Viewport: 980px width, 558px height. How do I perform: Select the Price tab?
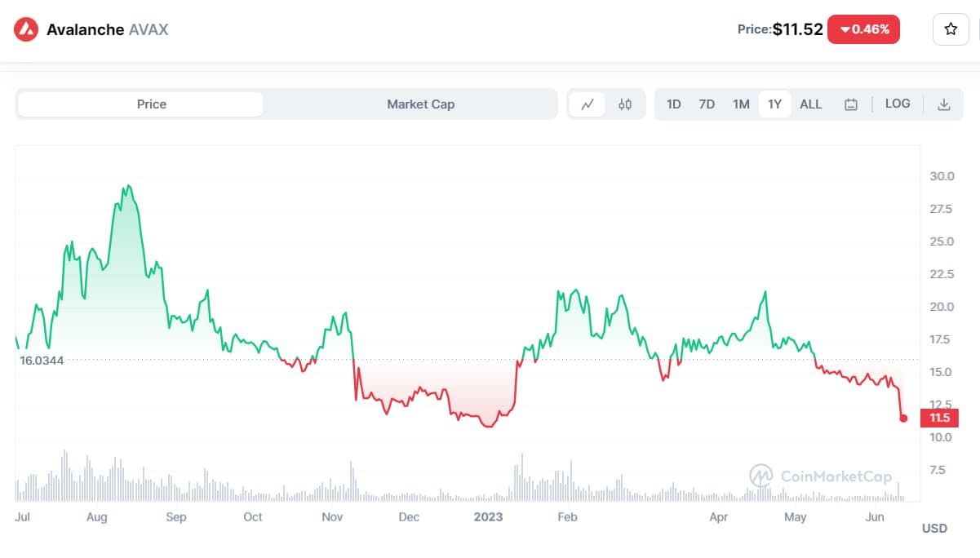click(152, 104)
